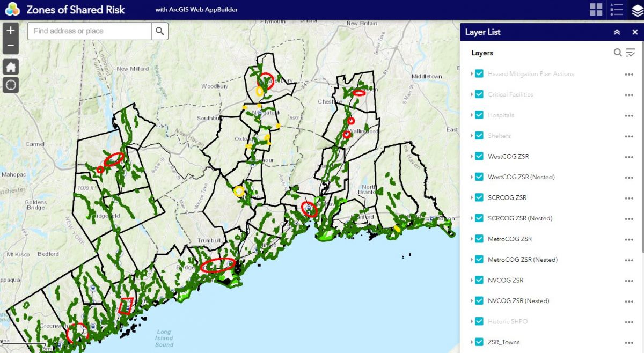Zoom in using the plus map control

tap(10, 30)
